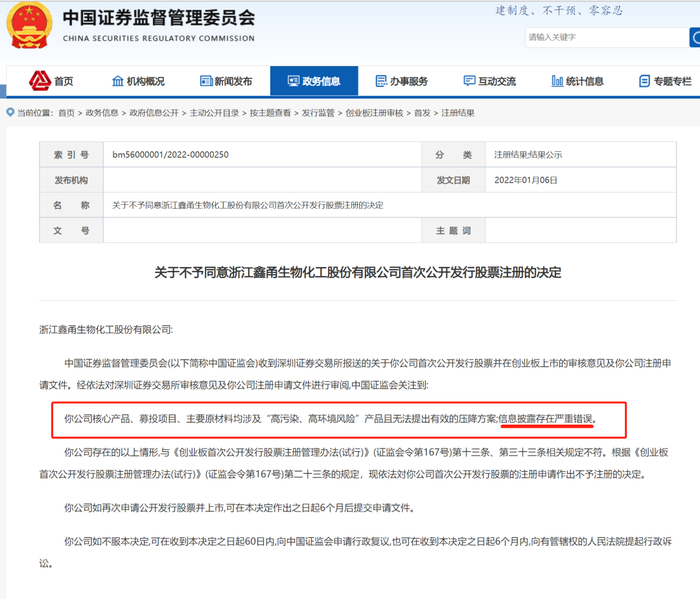Focus the 请输入关键字 search field
Image resolution: width=700 pixels, height=599 pixels.
(x=607, y=37)
